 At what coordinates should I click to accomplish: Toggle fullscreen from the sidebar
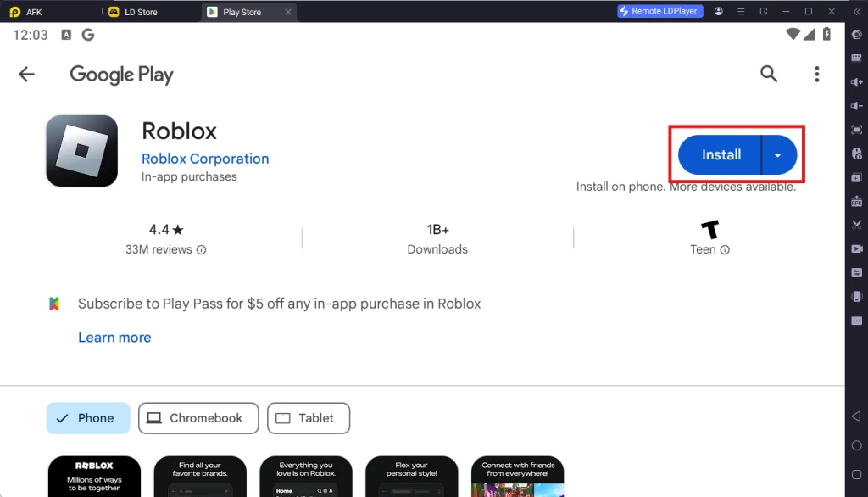click(x=856, y=130)
